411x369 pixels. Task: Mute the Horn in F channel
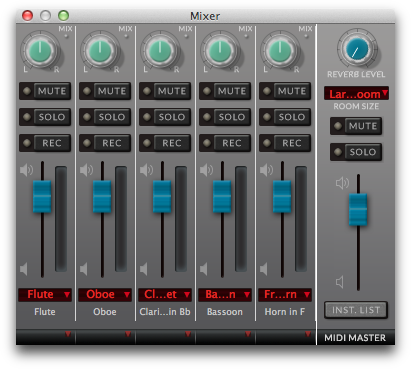click(x=285, y=91)
